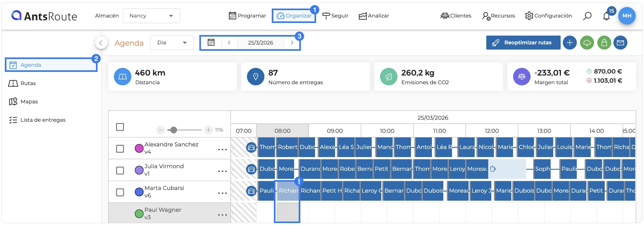Click the blue plus add button
This screenshot has height=225, width=644.
click(x=570, y=43)
